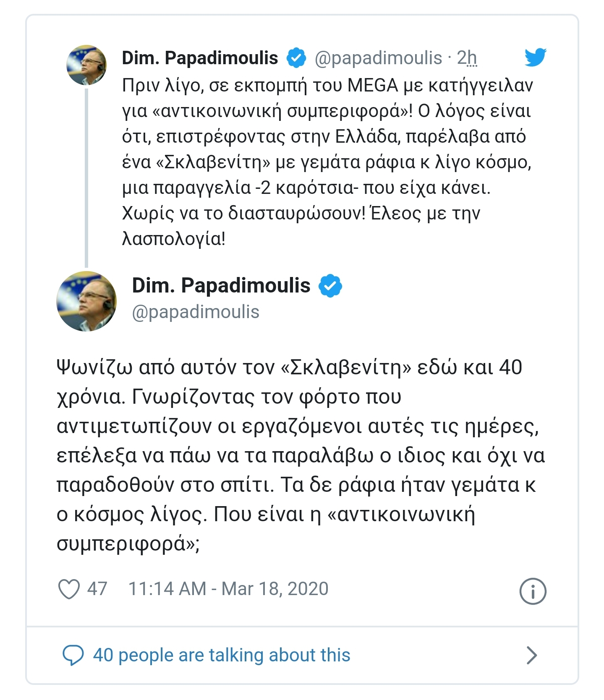The width and height of the screenshot is (604, 700).
Task: Open small profile avatar in quoted tweet
Action: pyautogui.click(x=86, y=65)
